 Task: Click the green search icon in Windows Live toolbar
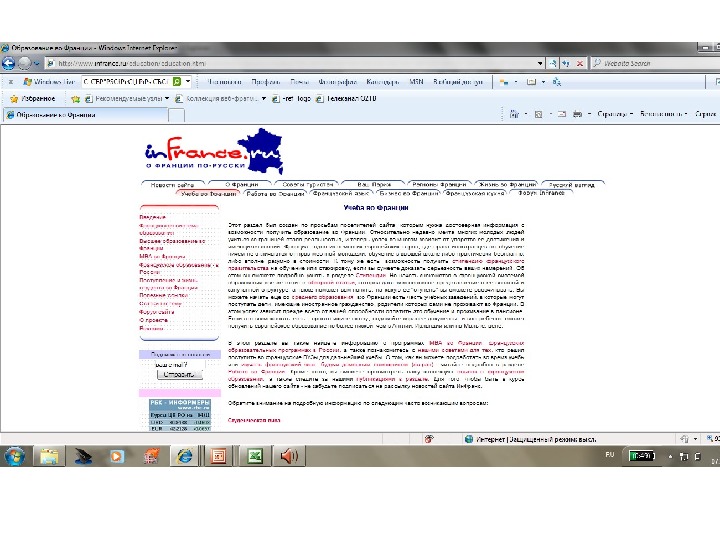[x=177, y=82]
